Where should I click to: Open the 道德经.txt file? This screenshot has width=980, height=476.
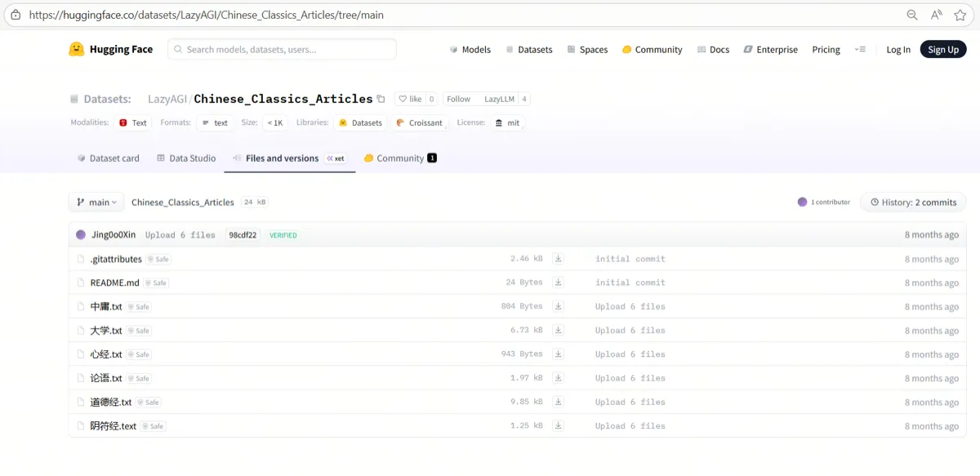click(111, 402)
